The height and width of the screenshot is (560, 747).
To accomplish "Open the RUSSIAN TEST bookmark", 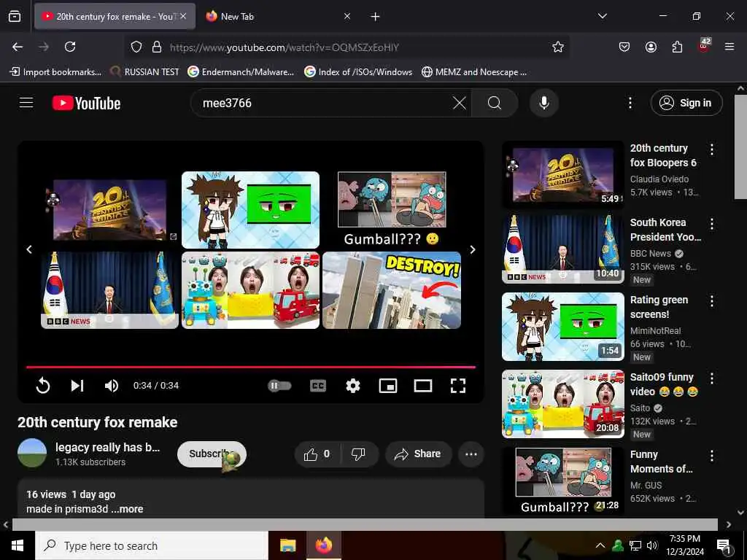I will pyautogui.click(x=145, y=72).
